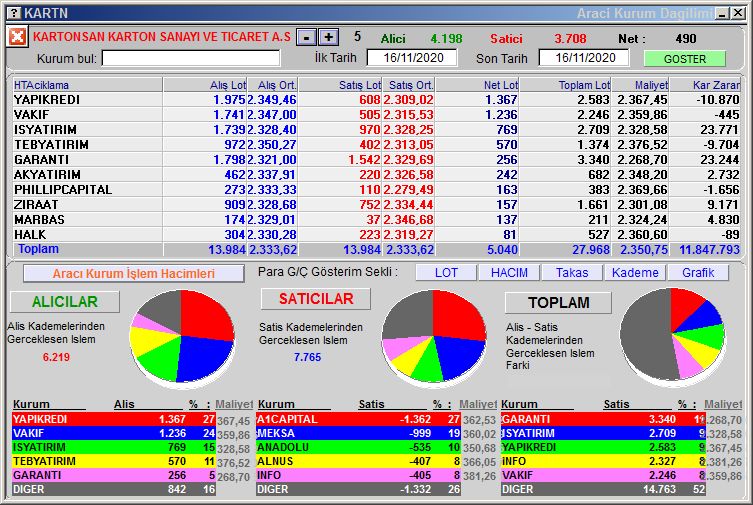Click the green GOSTER button
The height and width of the screenshot is (505, 753).
pos(684,59)
